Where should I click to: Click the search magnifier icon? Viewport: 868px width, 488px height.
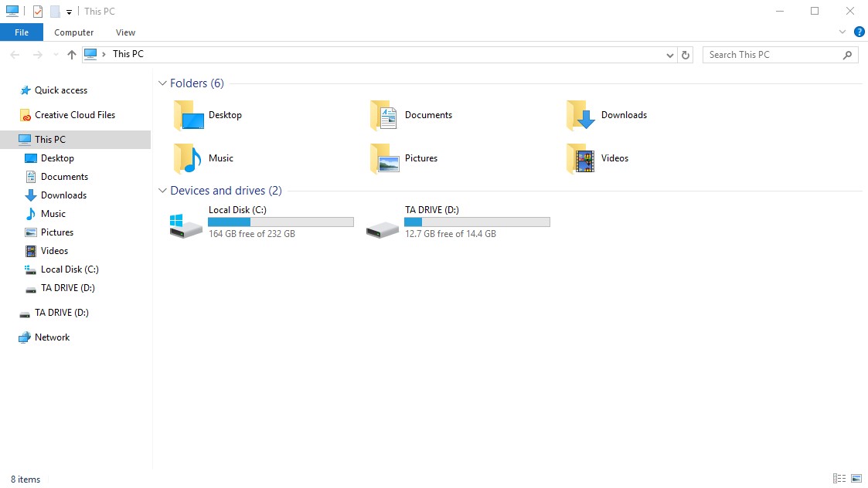click(848, 55)
